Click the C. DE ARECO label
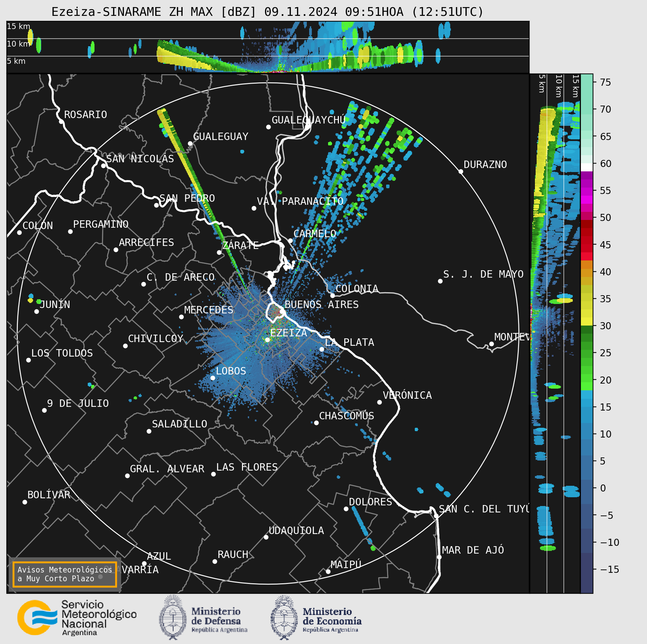Viewport: 647px width, 644px height. click(181, 277)
